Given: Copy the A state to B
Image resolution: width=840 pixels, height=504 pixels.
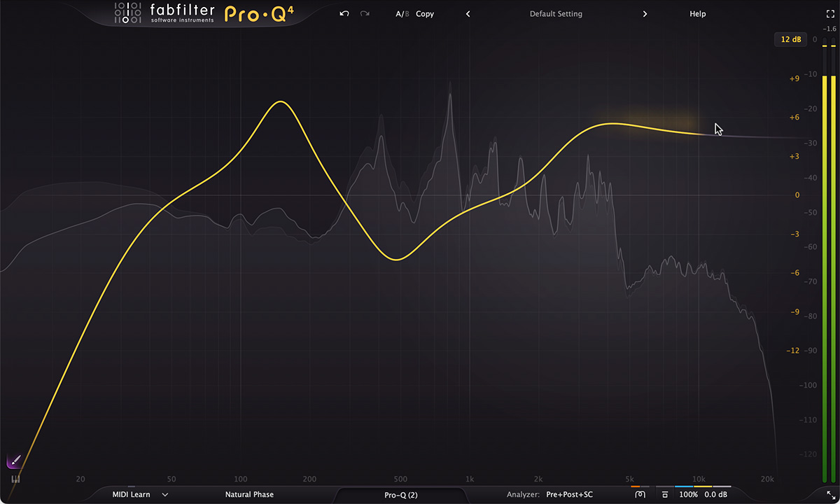Looking at the screenshot, I should (425, 14).
